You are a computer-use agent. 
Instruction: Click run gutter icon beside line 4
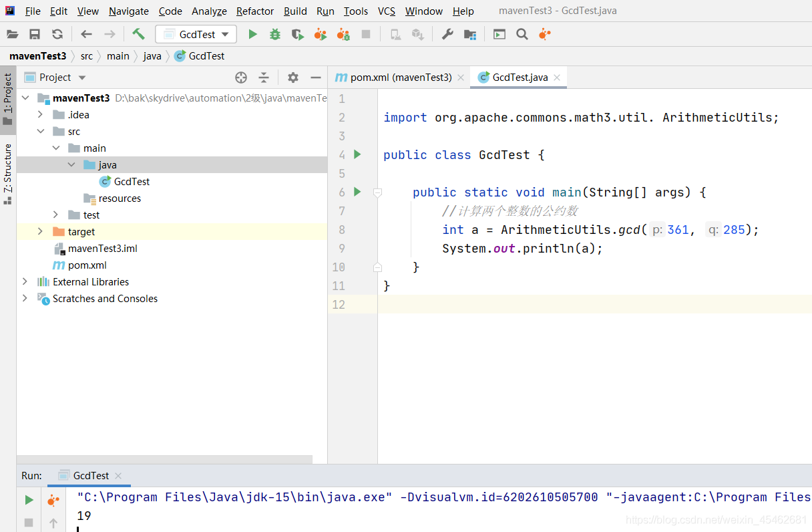[x=357, y=154]
